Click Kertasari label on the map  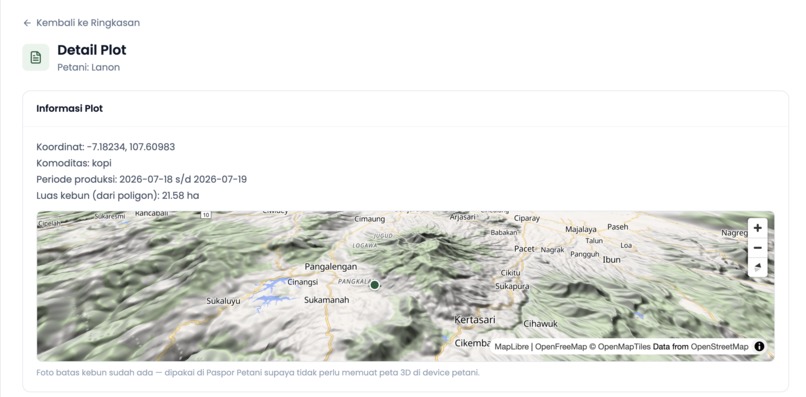(474, 320)
